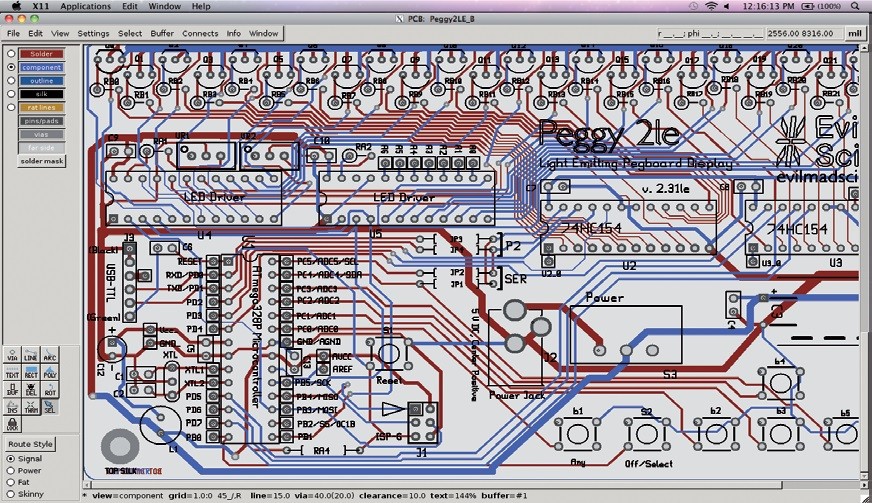Select the Power route style
The width and height of the screenshot is (872, 503).
[11, 471]
